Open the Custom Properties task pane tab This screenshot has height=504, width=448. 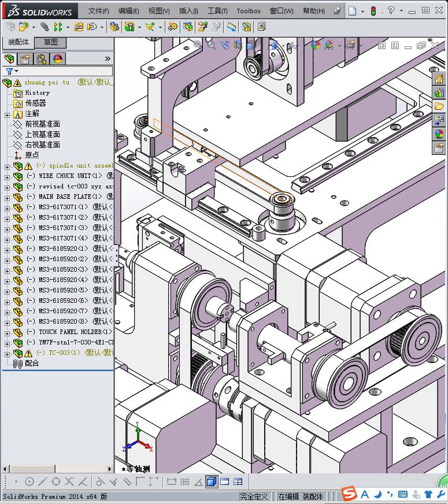pyautogui.click(x=439, y=148)
